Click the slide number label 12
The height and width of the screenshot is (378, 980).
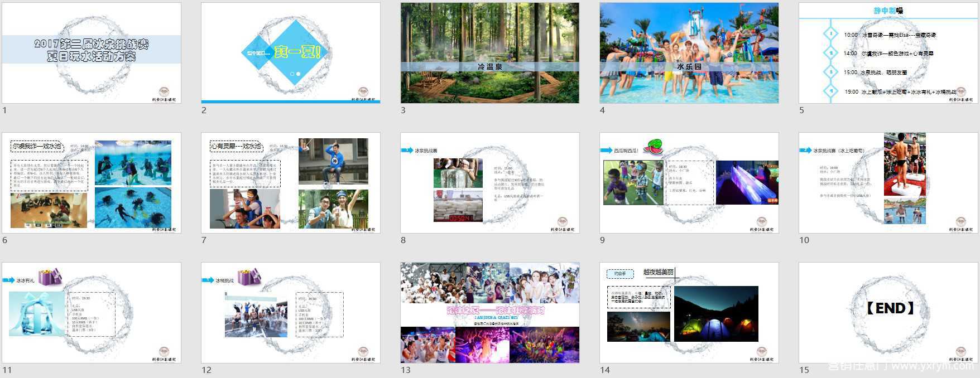coord(206,370)
